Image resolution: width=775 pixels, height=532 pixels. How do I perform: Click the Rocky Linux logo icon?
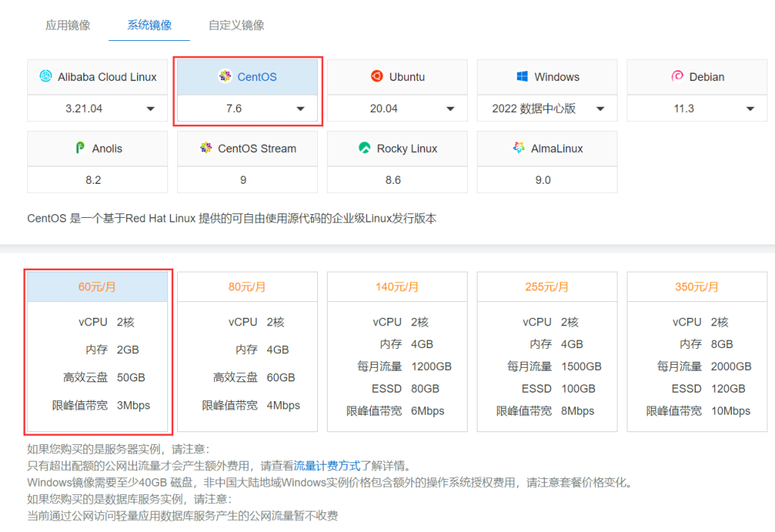365,148
